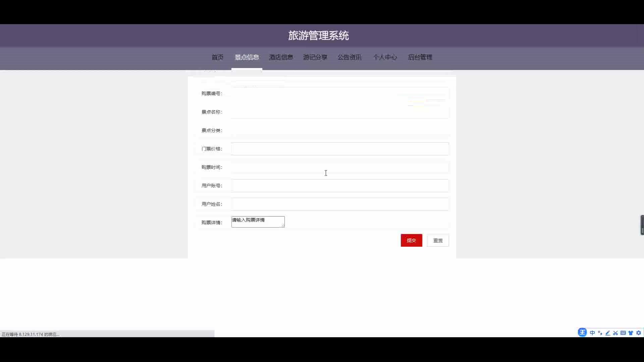Open the IME skin shirt icon
Viewport: 644px width, 362px height.
coord(631,333)
